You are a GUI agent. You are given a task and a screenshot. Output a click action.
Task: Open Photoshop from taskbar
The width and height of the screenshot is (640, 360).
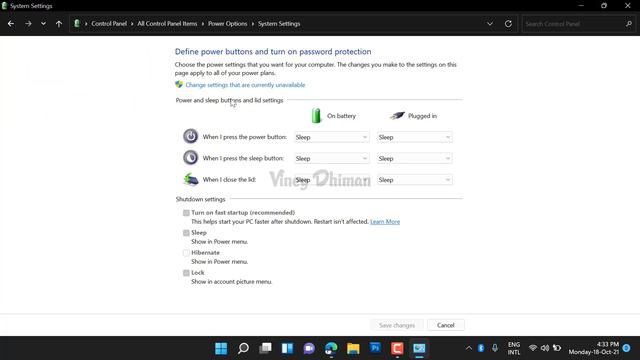(x=375, y=348)
